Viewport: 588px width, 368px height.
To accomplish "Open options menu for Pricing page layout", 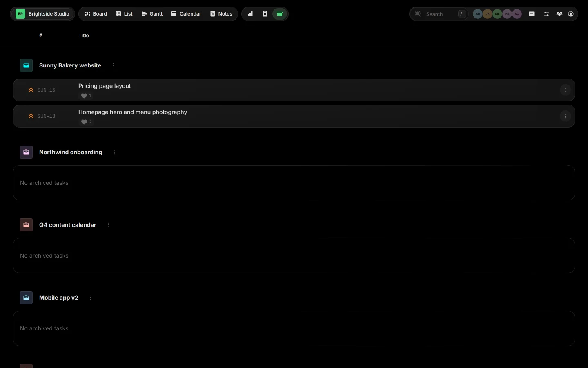I will [566, 90].
